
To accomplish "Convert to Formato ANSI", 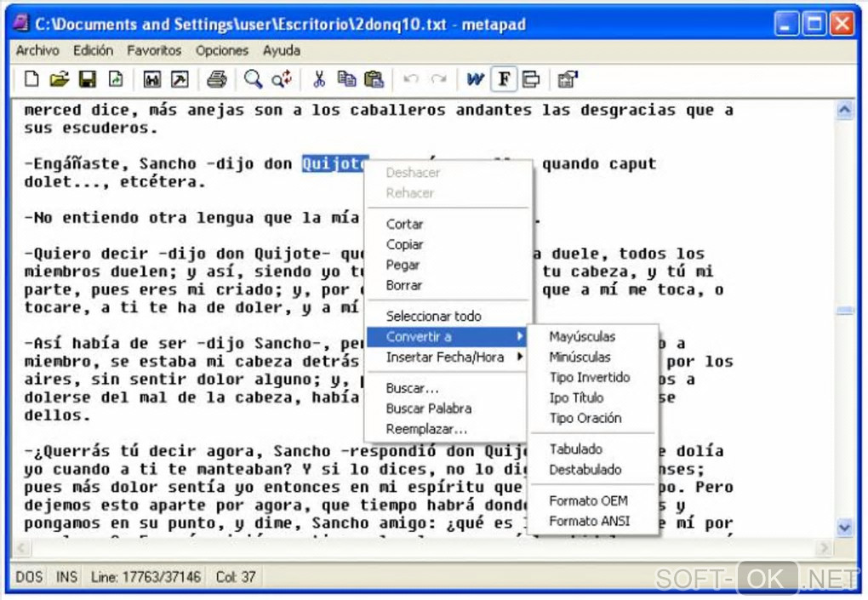I will (593, 521).
